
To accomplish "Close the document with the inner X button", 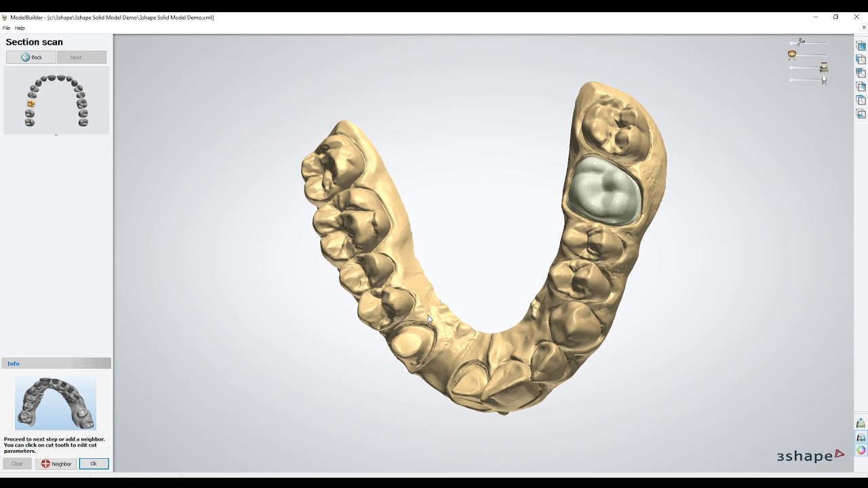I will pyautogui.click(x=863, y=27).
